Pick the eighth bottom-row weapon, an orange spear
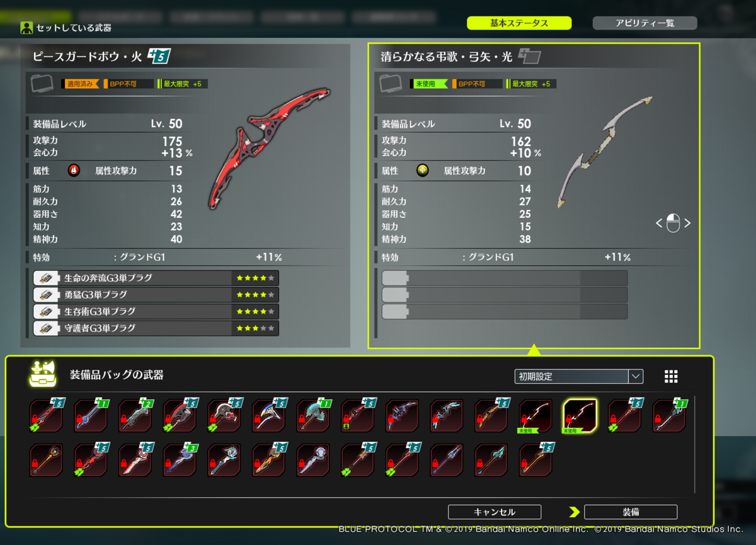Screen dimensions: 756x545 [x=358, y=460]
